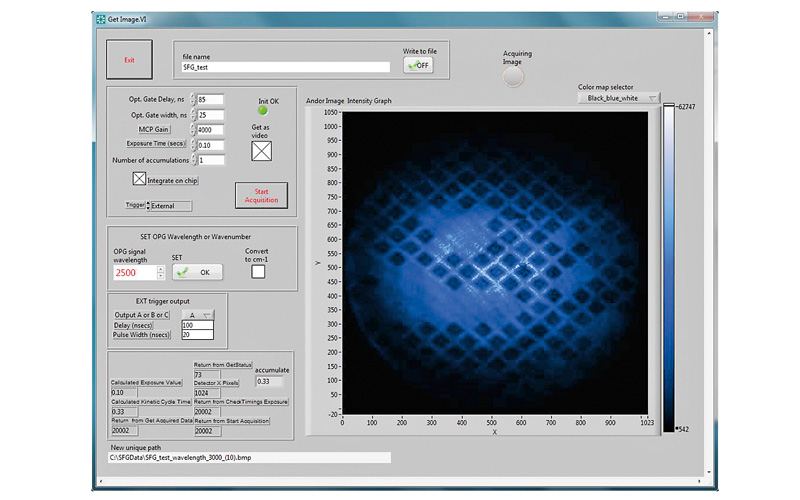
Task: Click the OPG signal wavelength spinner arrows
Action: (x=159, y=272)
